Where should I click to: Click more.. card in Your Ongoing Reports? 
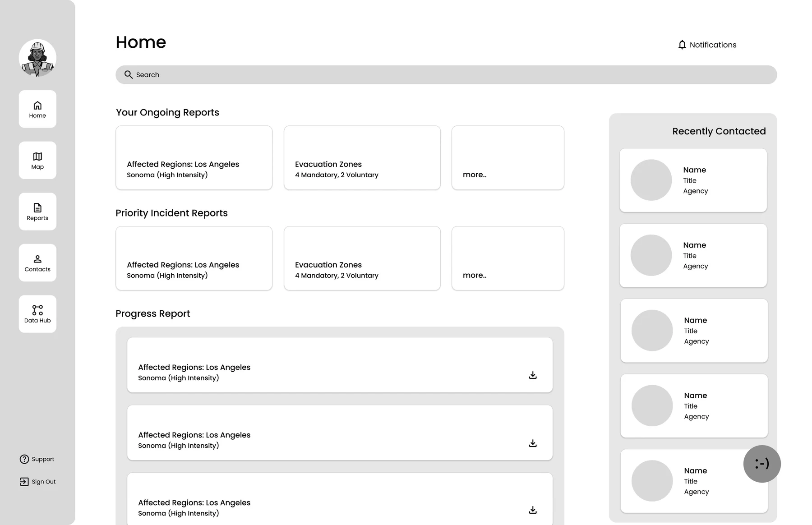click(x=508, y=158)
